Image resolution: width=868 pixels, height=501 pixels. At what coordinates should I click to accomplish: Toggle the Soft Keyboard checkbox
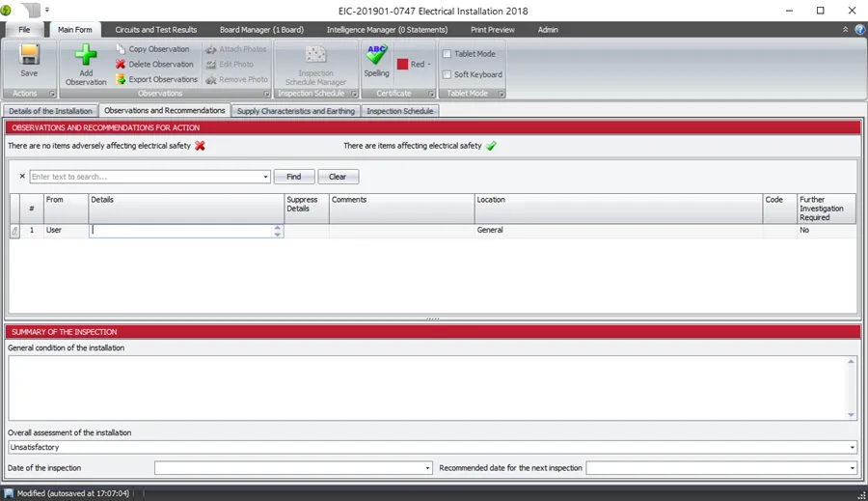click(447, 74)
